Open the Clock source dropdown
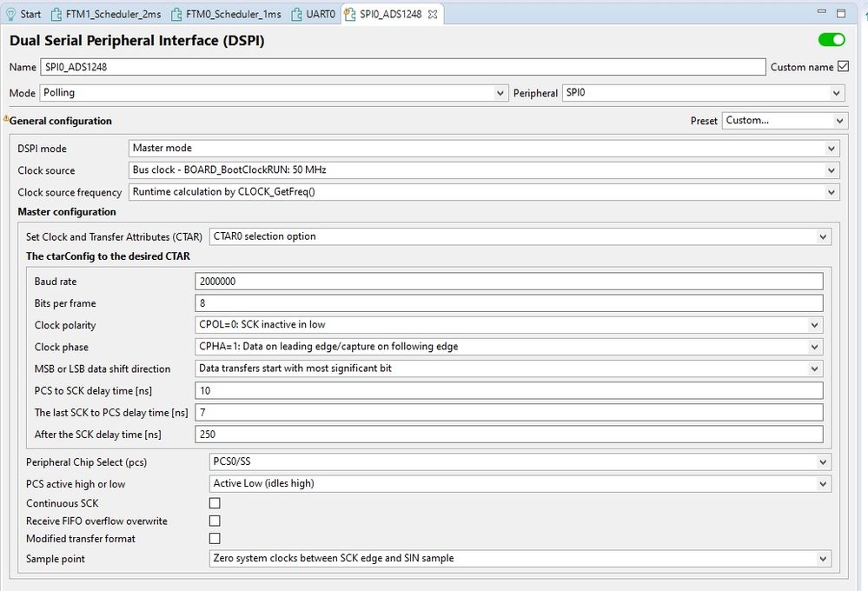The width and height of the screenshot is (868, 591). pos(484,170)
